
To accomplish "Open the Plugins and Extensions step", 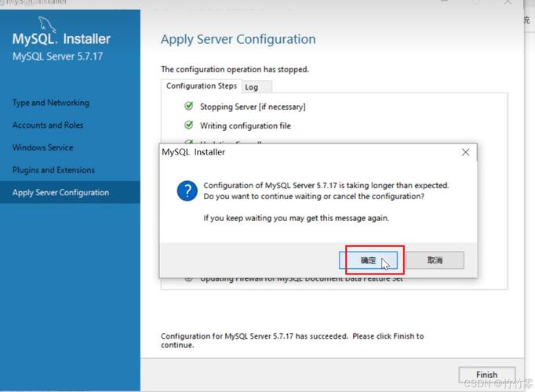I will click(53, 170).
